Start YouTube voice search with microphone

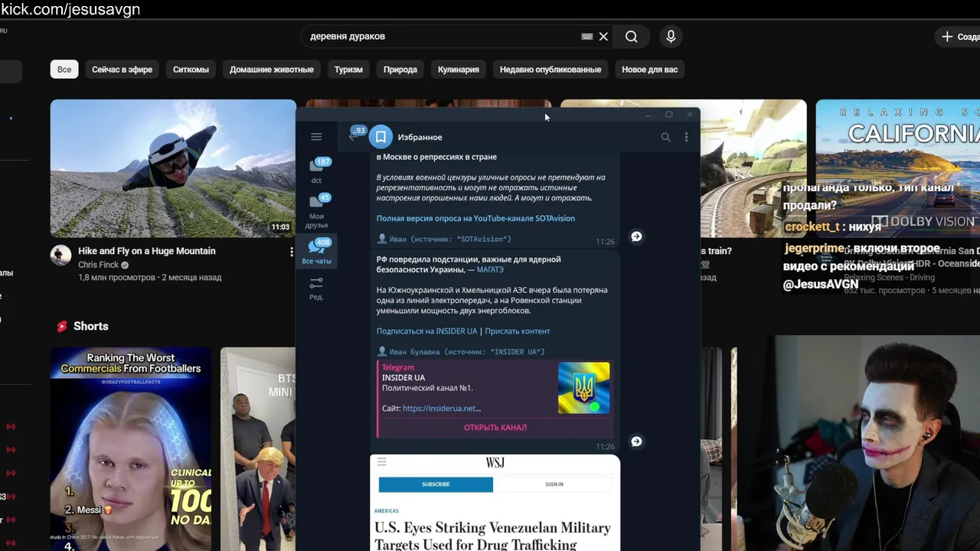pyautogui.click(x=671, y=37)
